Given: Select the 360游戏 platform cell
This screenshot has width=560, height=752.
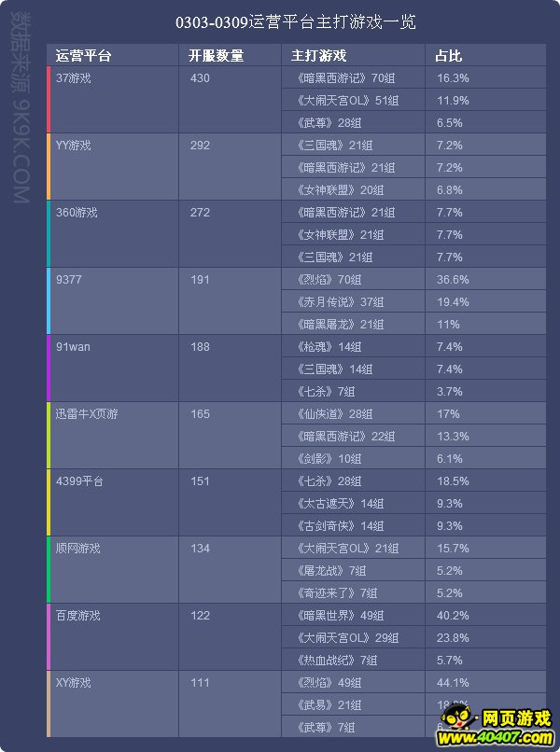Looking at the screenshot, I should [114, 233].
